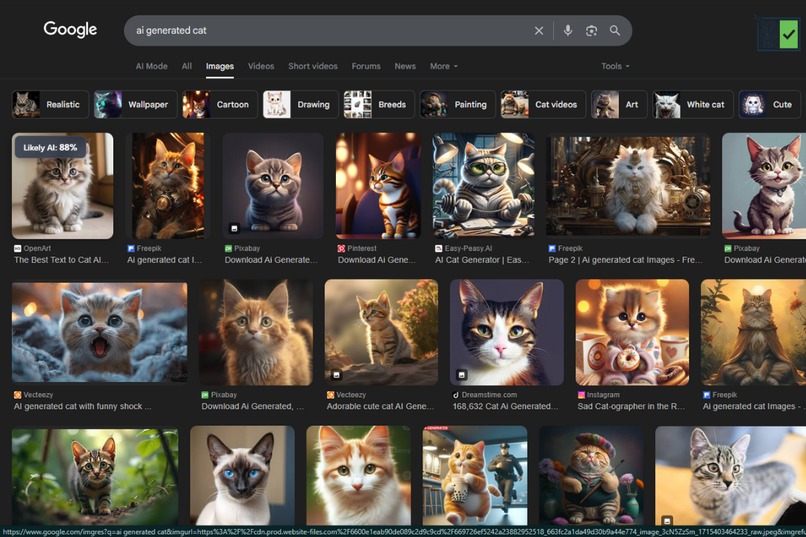Open 'AI Cat Generator | Eas...' link
The height and width of the screenshot is (537, 806).
pos(482,260)
